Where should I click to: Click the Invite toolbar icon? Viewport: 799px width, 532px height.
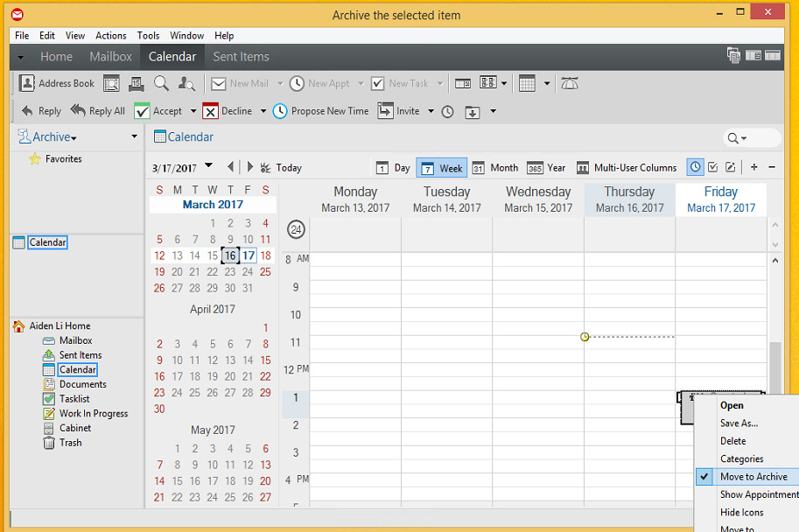(x=385, y=110)
